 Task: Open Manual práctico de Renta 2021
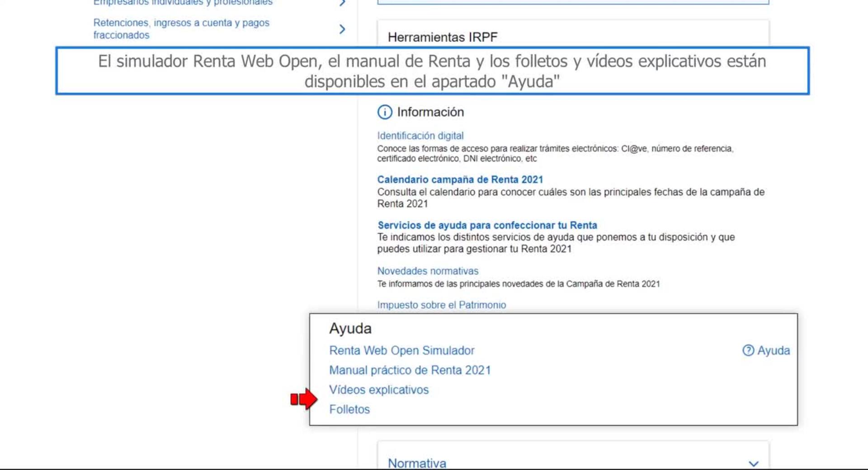coord(410,370)
